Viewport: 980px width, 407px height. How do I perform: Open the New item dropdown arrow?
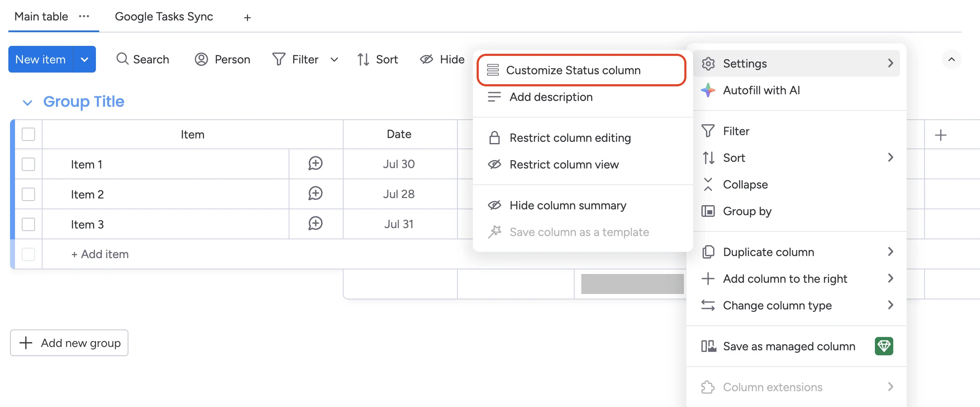point(85,59)
